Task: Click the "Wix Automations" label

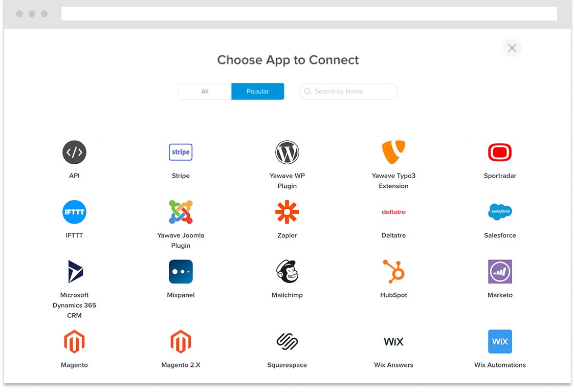Action: click(x=500, y=365)
